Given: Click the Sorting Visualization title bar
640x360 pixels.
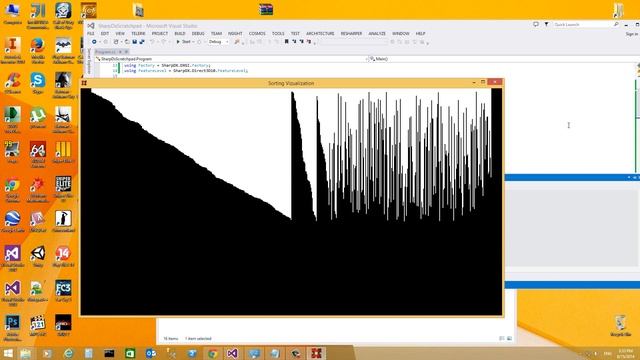Looking at the screenshot, I should click(x=291, y=83).
